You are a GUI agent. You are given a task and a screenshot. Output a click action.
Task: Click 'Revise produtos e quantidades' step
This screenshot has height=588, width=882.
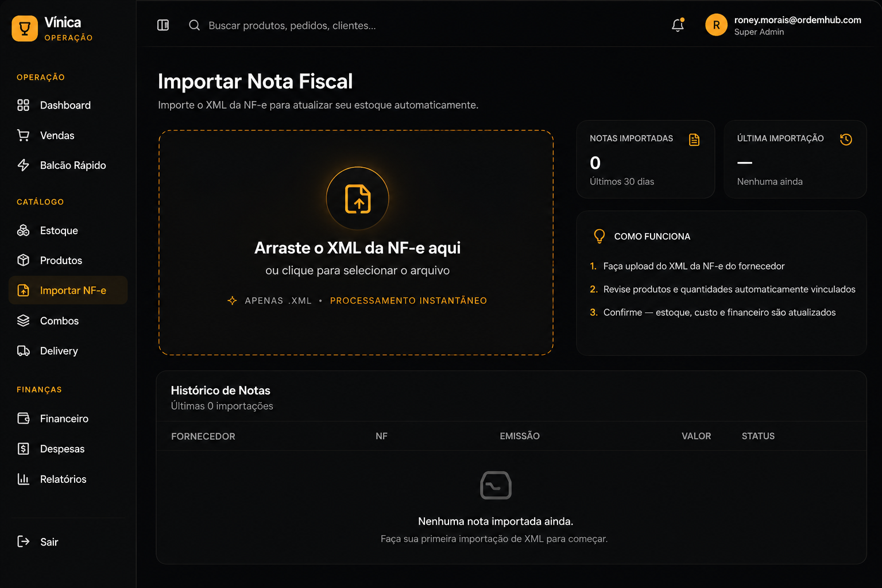click(x=729, y=289)
